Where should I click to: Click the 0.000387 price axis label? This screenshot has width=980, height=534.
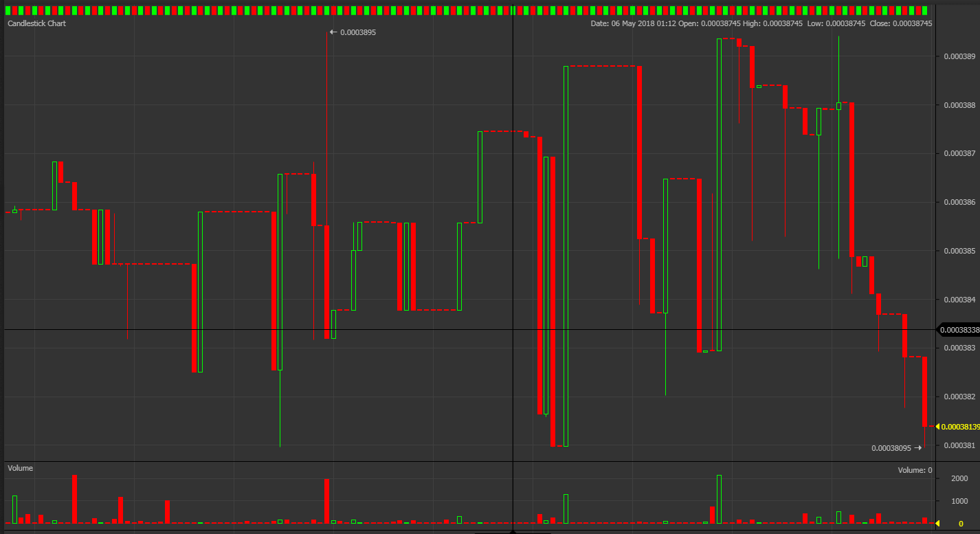[959, 153]
